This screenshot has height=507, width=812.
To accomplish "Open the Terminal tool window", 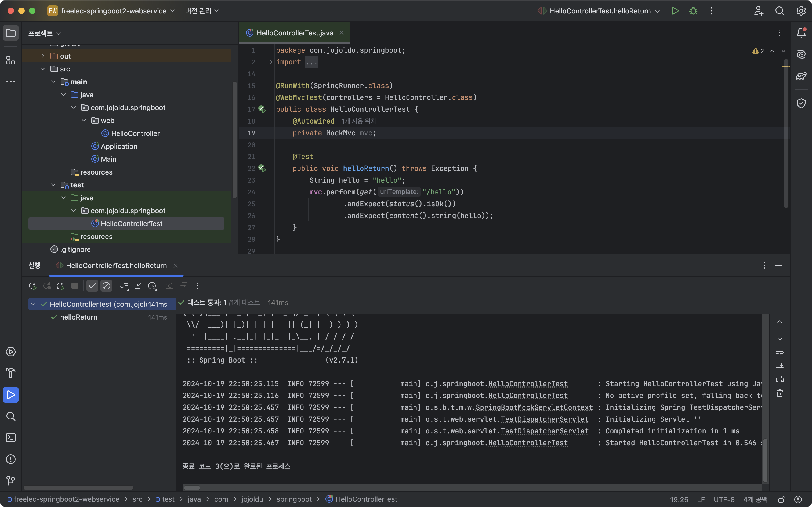I will click(x=11, y=438).
